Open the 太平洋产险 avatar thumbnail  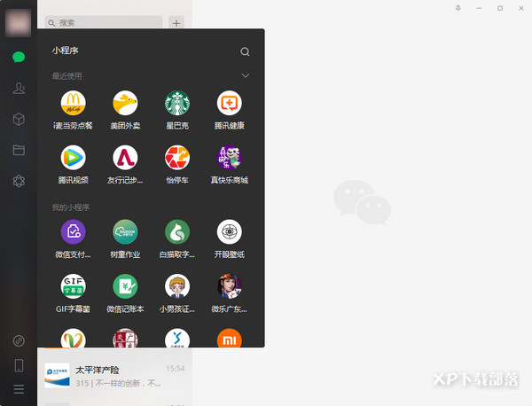click(57, 376)
